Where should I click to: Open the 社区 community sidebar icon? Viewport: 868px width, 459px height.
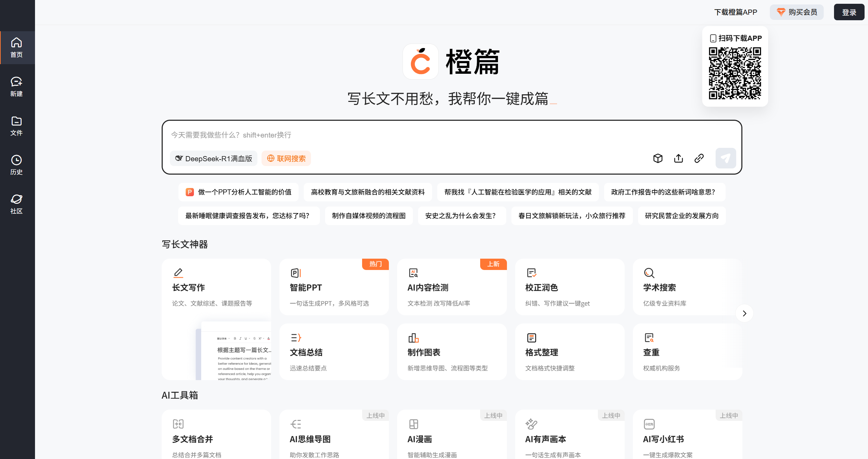[16, 204]
